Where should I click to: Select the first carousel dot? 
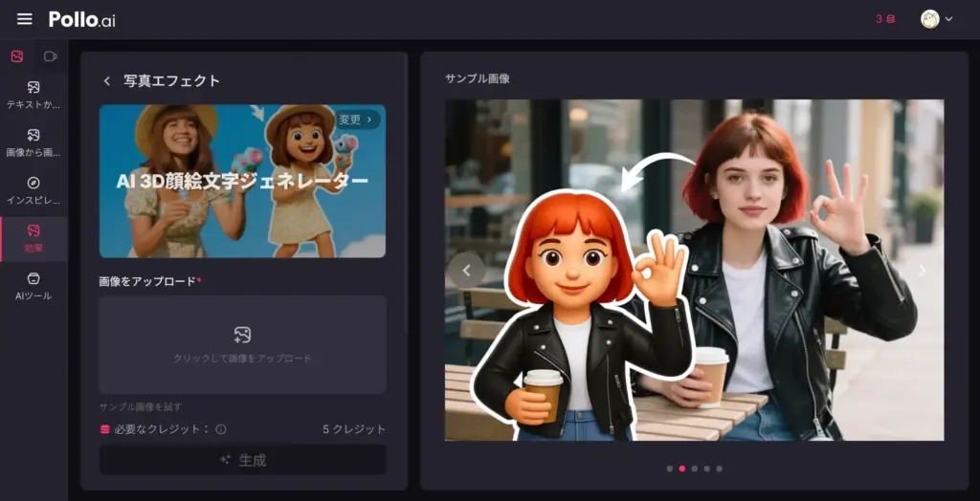coord(670,468)
